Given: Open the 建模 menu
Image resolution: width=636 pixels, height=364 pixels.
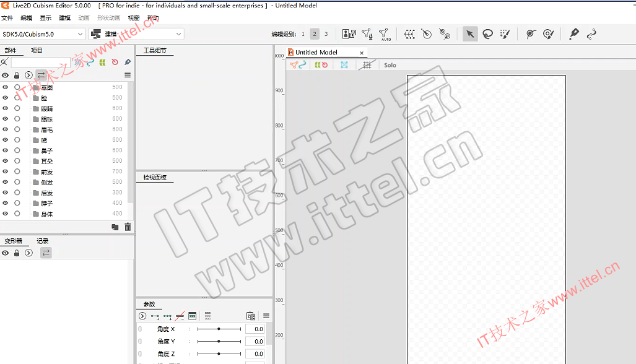Looking at the screenshot, I should point(64,18).
